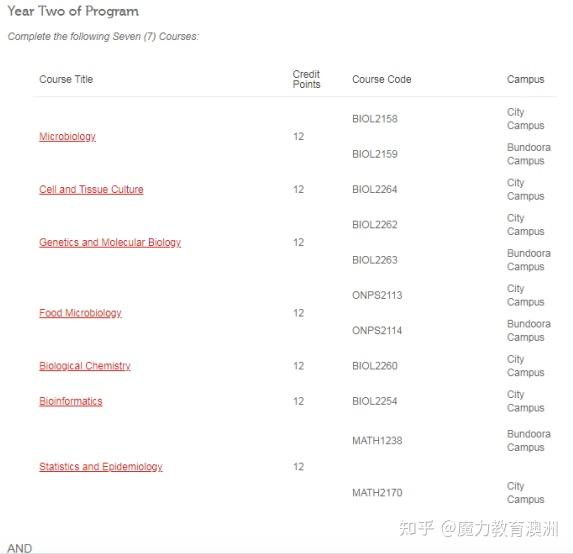This screenshot has height=554, width=573.
Task: Click the AND text below the table
Action: pyautogui.click(x=20, y=549)
